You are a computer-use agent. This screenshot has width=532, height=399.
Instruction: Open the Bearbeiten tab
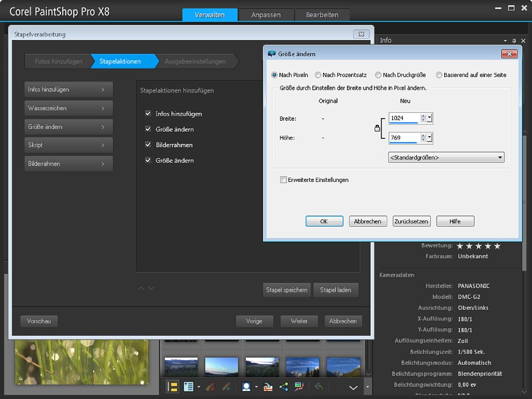coord(322,15)
